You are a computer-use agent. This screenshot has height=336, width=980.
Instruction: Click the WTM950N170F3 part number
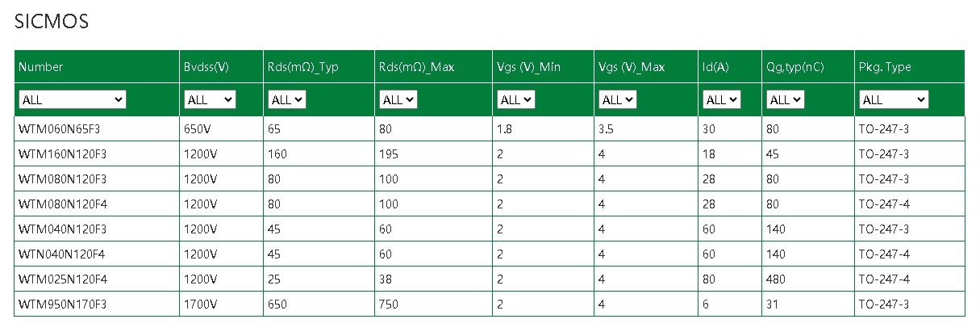[x=62, y=304]
